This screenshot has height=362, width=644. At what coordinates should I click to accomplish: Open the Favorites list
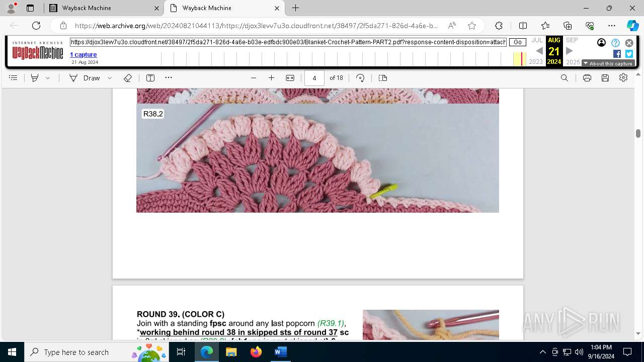(x=545, y=26)
